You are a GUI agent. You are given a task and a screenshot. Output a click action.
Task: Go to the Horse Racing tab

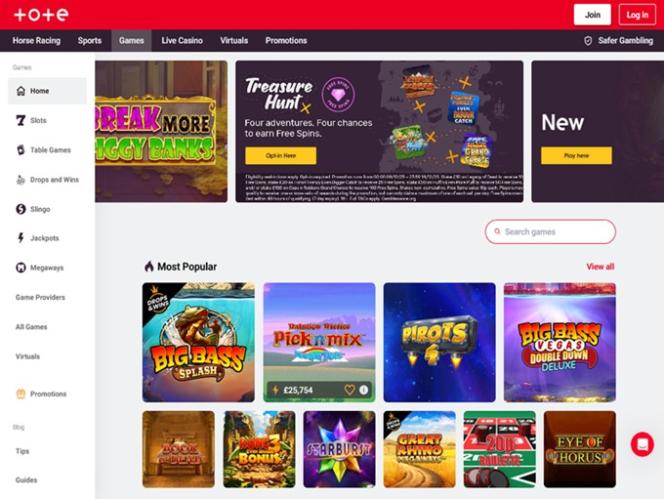36,41
